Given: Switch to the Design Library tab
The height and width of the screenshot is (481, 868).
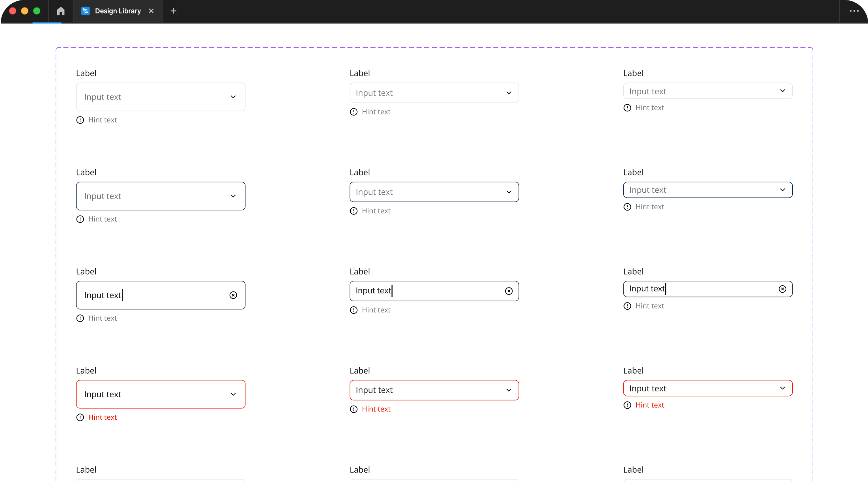Looking at the screenshot, I should [x=118, y=11].
